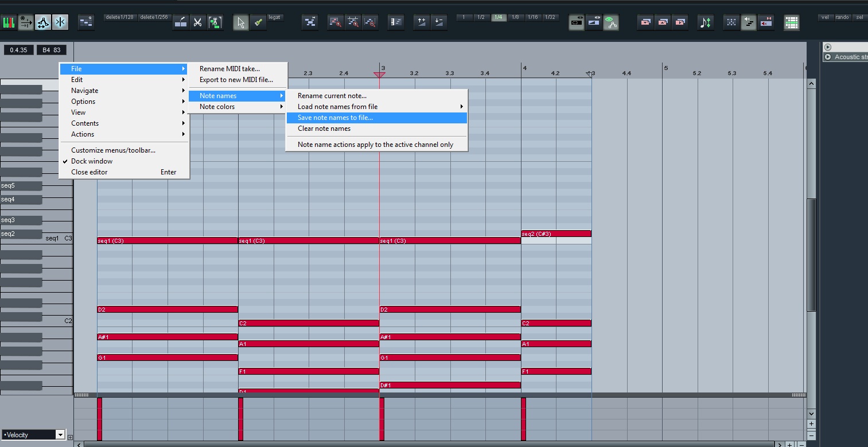Click the middle pink folder-arrow toolbar icon
The width and height of the screenshot is (868, 447).
pos(663,22)
